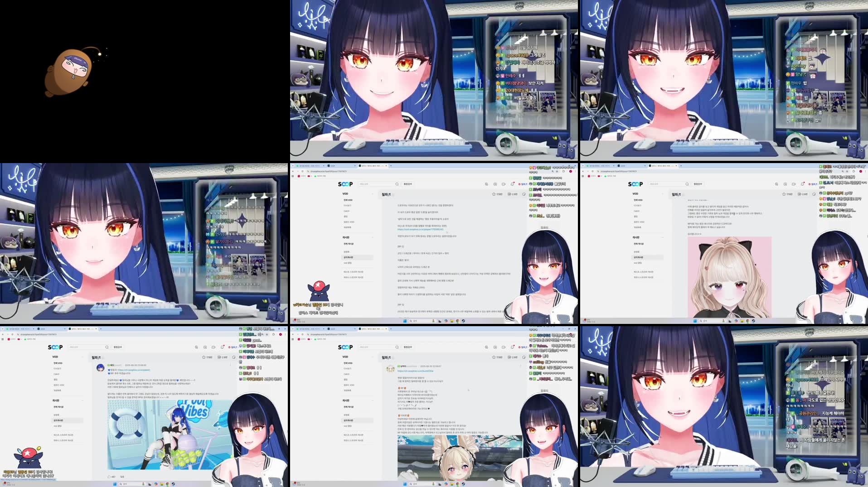Open the author avatar beside the Pool Vibes post
The image size is (868, 487).
click(x=100, y=367)
